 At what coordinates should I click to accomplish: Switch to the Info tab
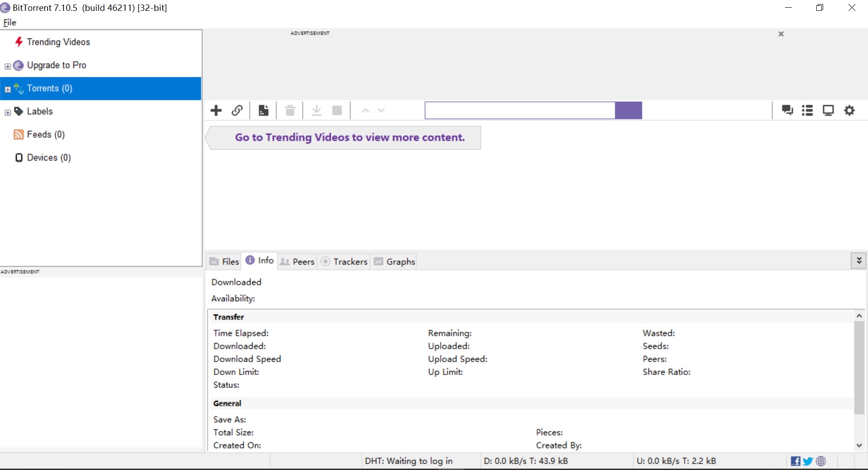tap(260, 261)
